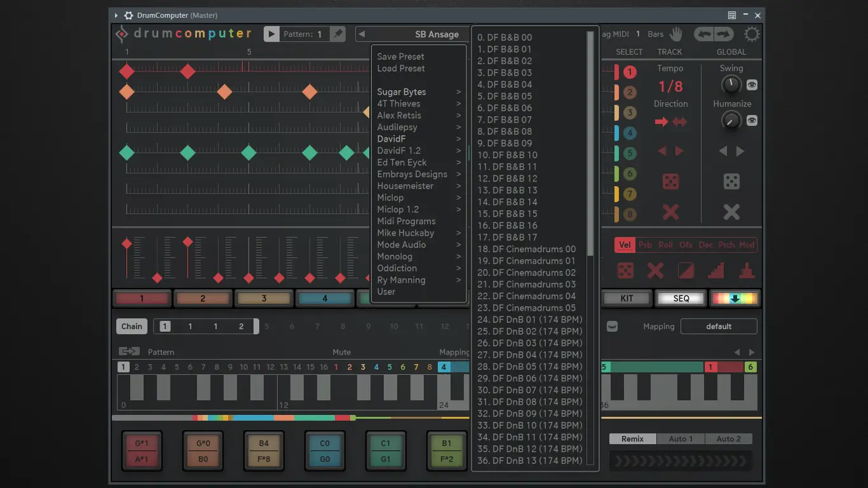
Task: Click the previous preset arrow beside SB Ansage
Action: pos(362,34)
